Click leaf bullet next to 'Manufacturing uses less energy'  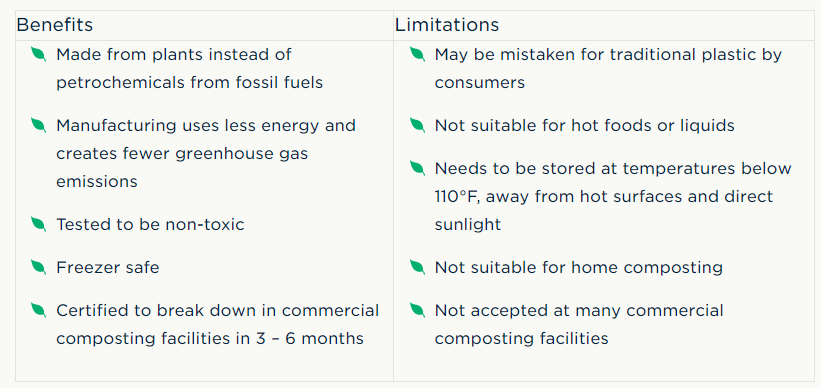[x=38, y=125]
